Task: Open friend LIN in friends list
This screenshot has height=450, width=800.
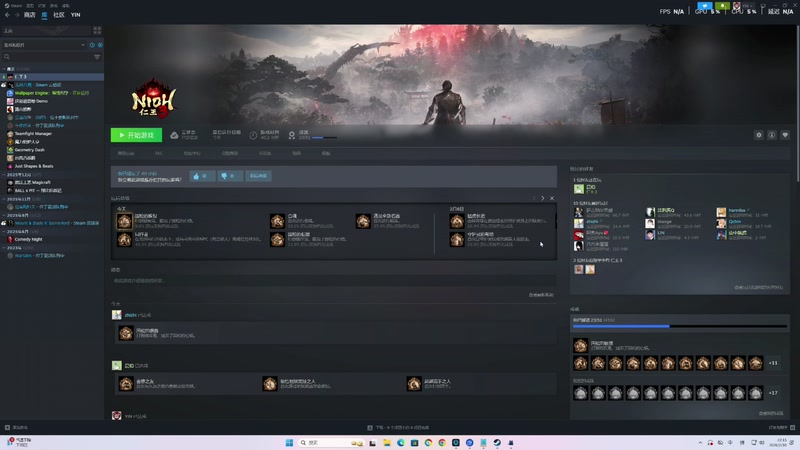Action: 661,233
